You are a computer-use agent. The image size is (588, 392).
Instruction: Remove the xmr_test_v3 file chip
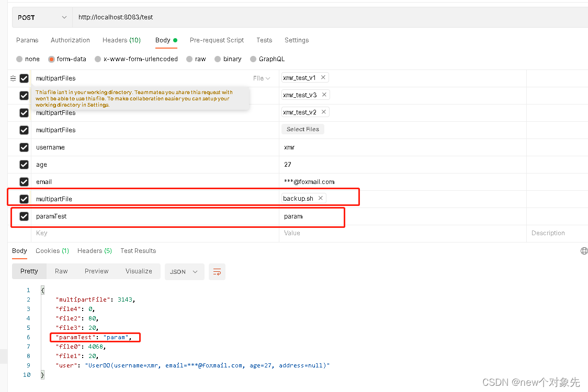[x=324, y=95]
